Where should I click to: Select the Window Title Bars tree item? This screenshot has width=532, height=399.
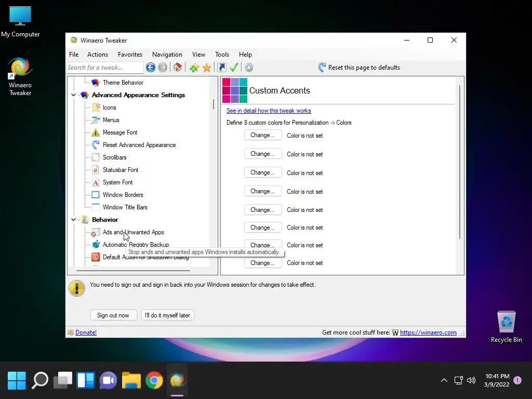(x=125, y=207)
